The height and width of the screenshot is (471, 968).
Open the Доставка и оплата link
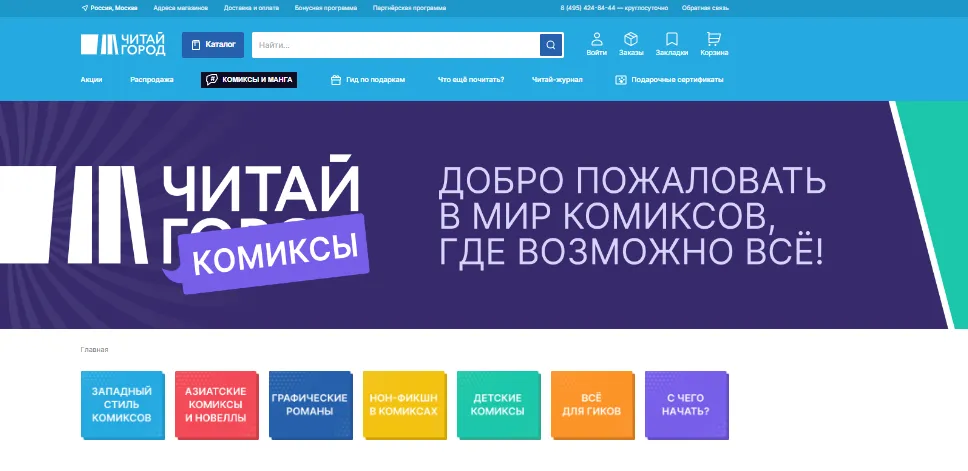(x=251, y=8)
